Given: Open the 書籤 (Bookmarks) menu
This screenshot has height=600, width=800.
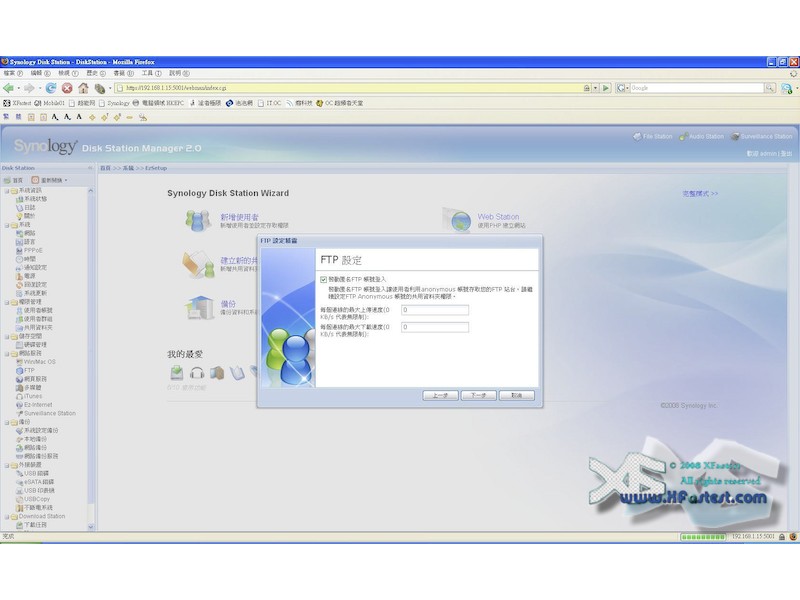Looking at the screenshot, I should [x=123, y=73].
